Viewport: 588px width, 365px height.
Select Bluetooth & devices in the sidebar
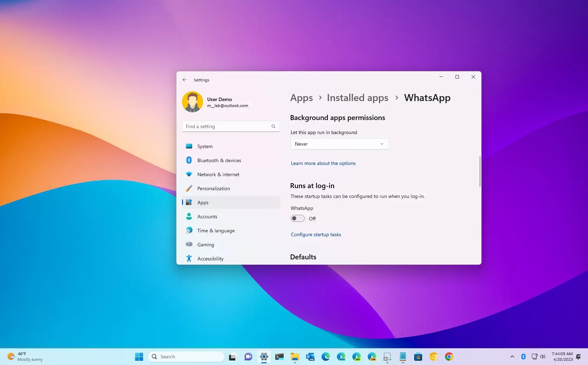tap(219, 160)
